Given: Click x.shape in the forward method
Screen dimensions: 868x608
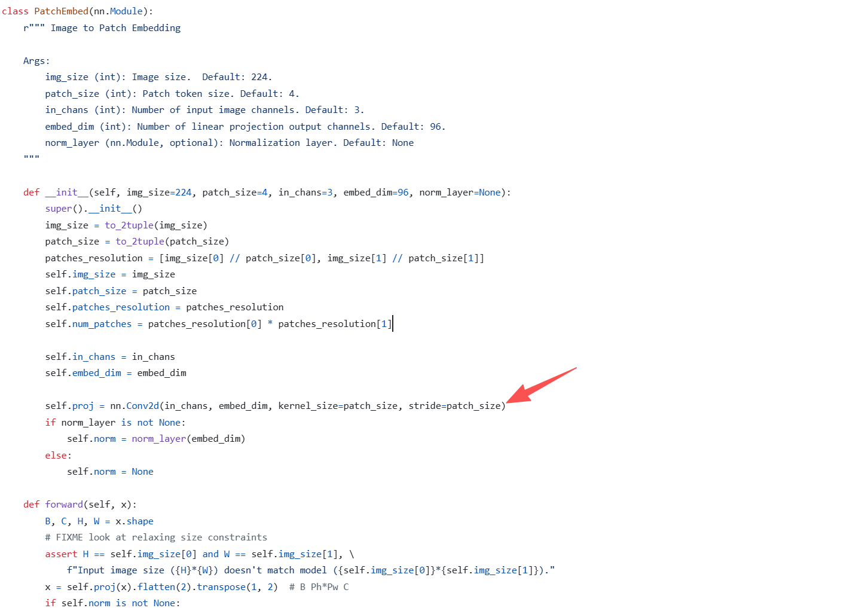Looking at the screenshot, I should [x=135, y=521].
